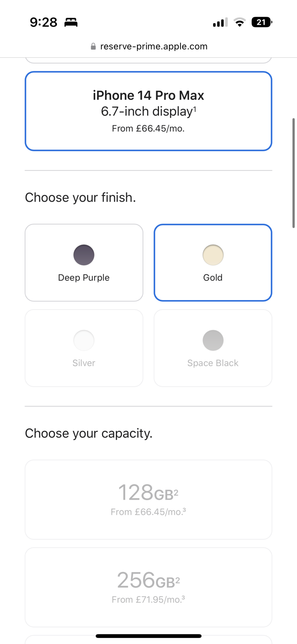Screen dimensions: 297x644
Task: Tap the Wi-Fi status icon
Action: pyautogui.click(x=239, y=22)
